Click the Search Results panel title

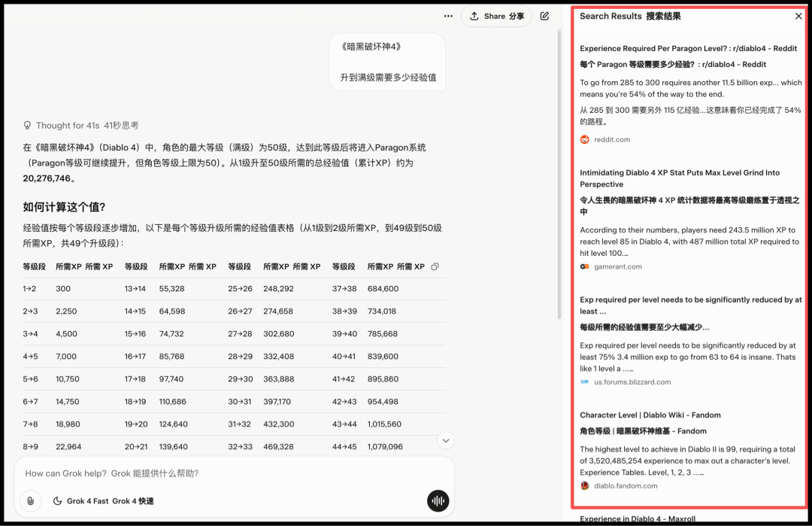[x=630, y=16]
